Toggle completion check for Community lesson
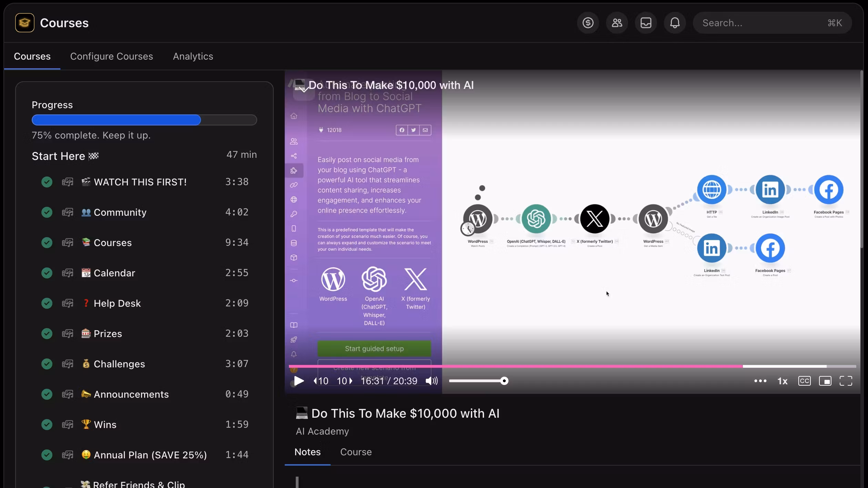868x488 pixels. [x=47, y=212]
